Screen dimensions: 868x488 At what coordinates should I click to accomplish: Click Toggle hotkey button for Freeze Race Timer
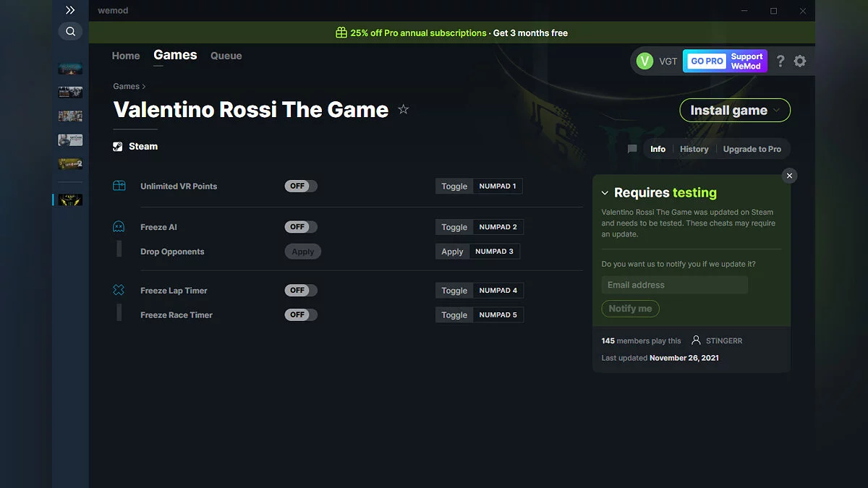point(454,315)
